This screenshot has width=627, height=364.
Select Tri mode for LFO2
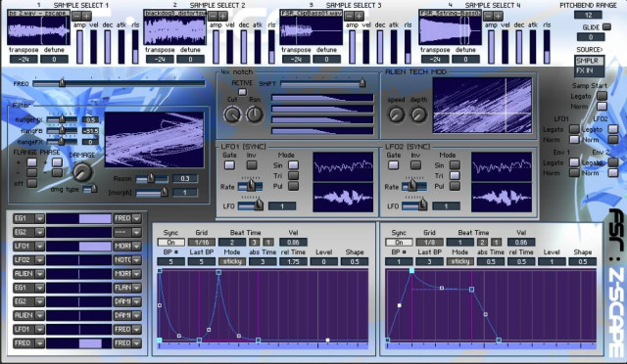coord(455,175)
